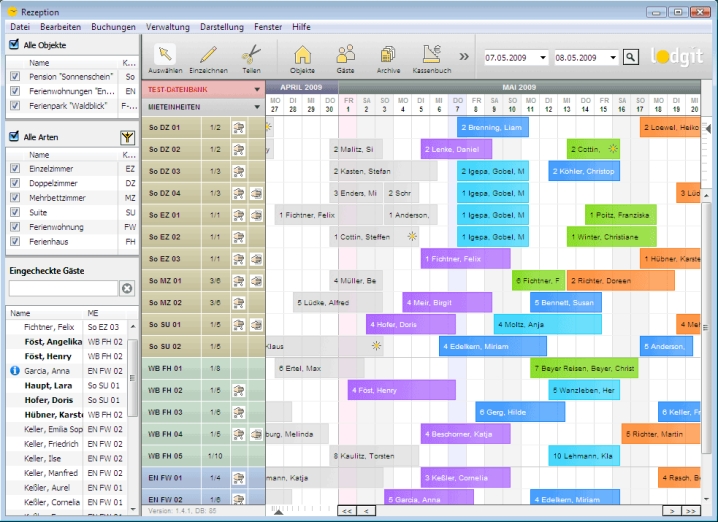Toggle the Alle Objekte checkbox

[x=14, y=45]
